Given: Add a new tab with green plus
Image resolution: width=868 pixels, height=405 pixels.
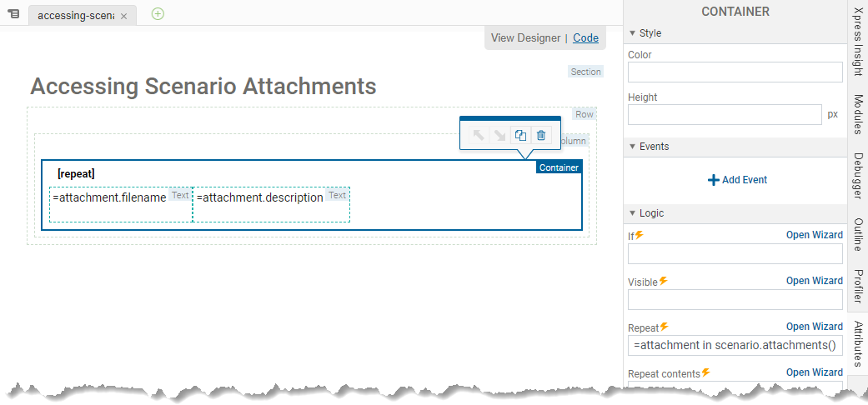Looking at the screenshot, I should tap(158, 14).
